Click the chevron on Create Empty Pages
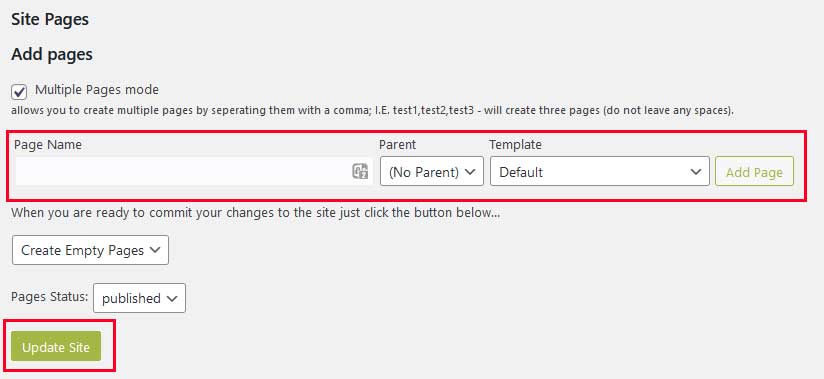This screenshot has width=824, height=379. [x=154, y=250]
